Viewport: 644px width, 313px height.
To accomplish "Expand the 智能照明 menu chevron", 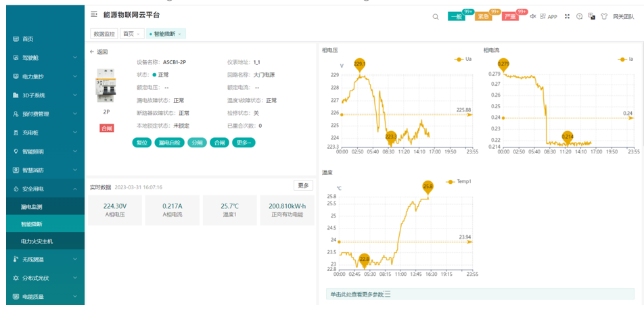I will pyautogui.click(x=75, y=151).
